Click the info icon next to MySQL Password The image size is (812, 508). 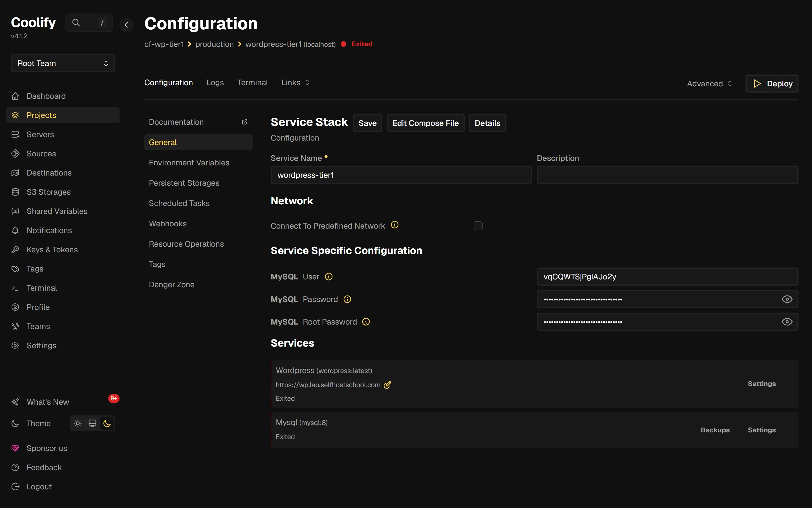347,299
